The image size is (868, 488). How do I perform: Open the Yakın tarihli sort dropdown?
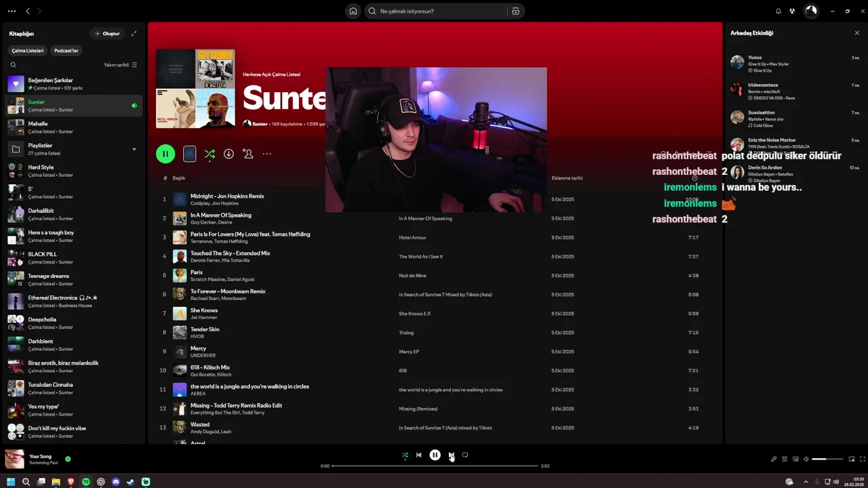120,65
